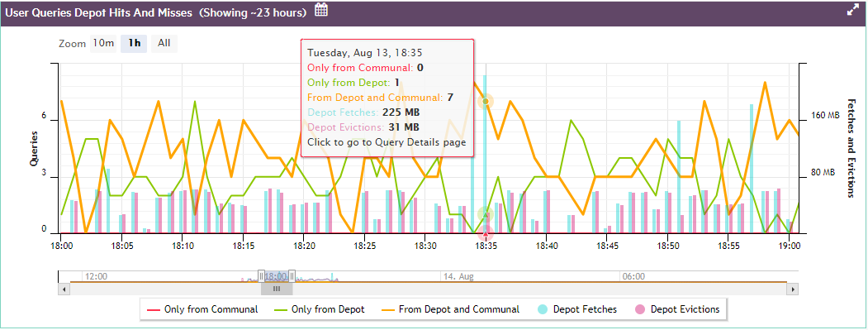Click the 18:05 x-axis label

(121, 245)
